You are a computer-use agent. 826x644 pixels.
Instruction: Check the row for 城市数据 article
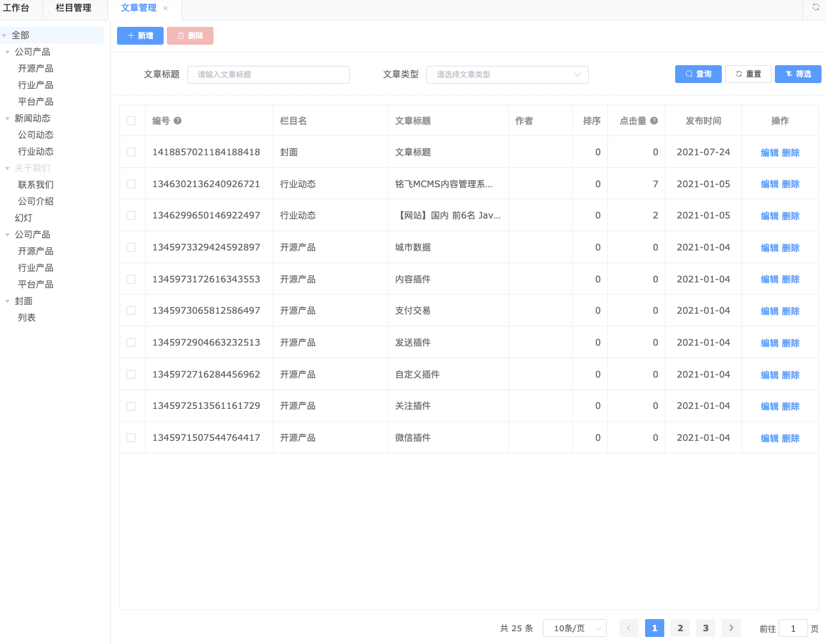click(131, 247)
